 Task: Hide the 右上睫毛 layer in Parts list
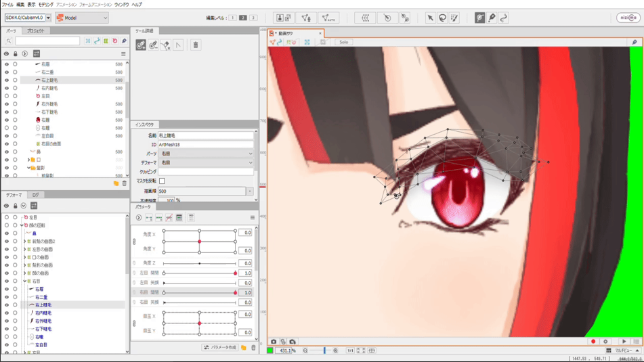click(6, 80)
